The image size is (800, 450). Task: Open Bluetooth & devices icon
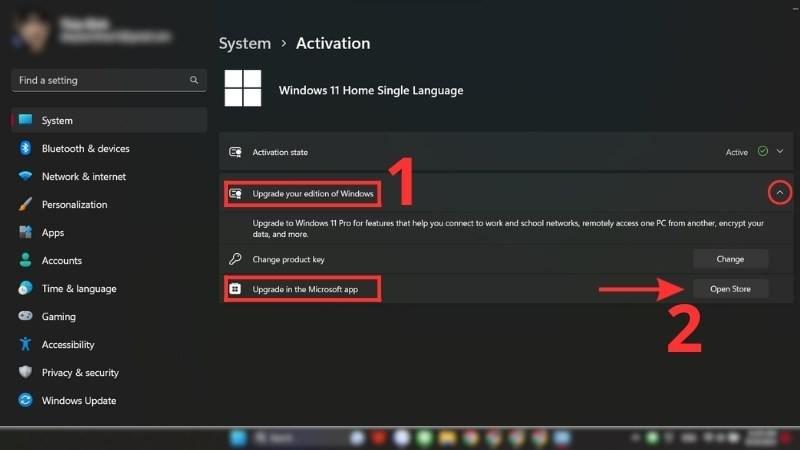26,149
